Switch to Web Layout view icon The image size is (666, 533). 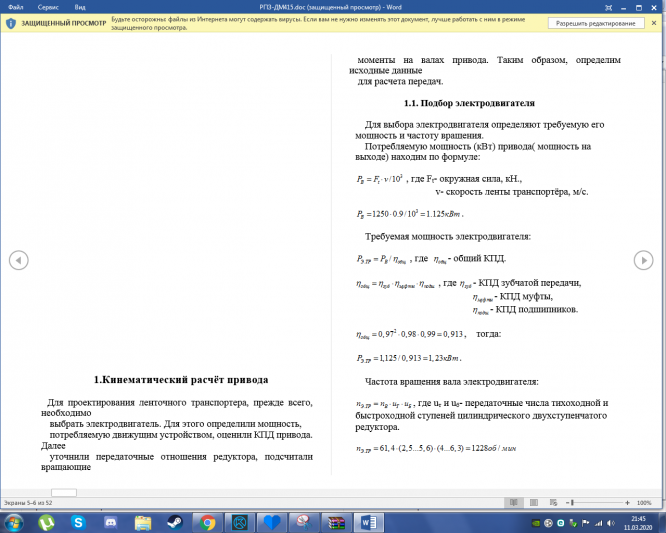point(553,502)
